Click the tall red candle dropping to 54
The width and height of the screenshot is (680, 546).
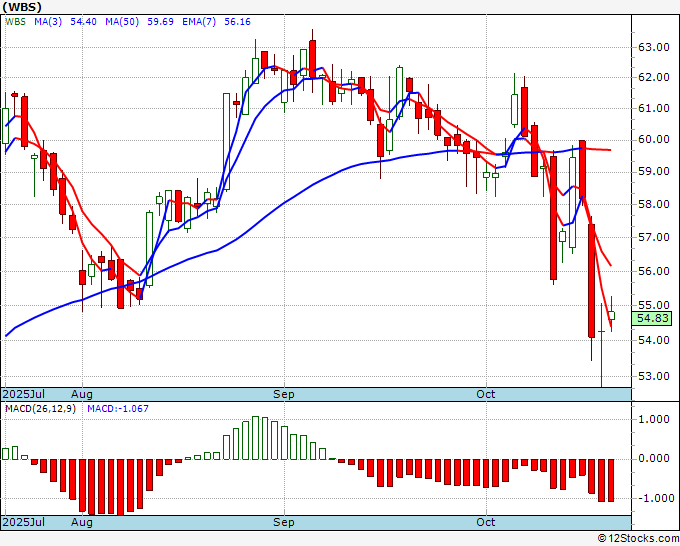pyautogui.click(x=592, y=281)
